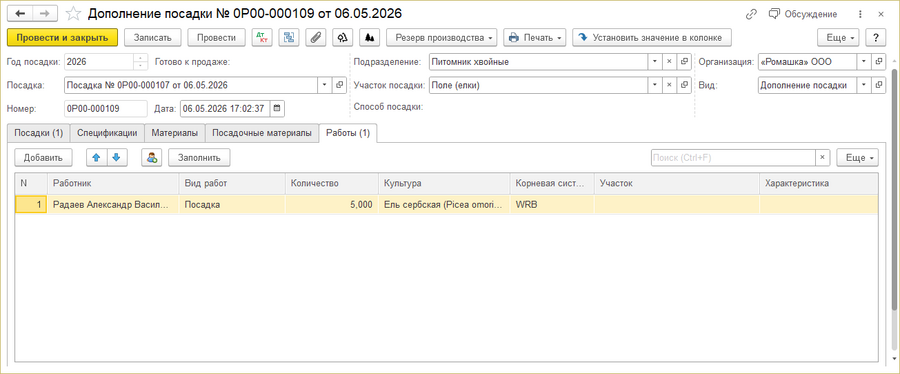Click the black trees icon button
The height and width of the screenshot is (374, 900).
click(x=370, y=37)
